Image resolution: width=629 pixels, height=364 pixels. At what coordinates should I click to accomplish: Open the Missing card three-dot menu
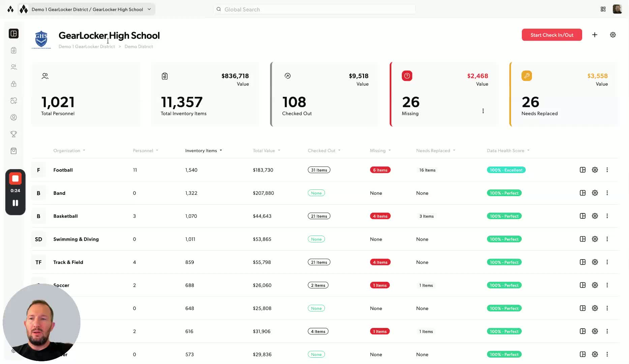coord(483,111)
